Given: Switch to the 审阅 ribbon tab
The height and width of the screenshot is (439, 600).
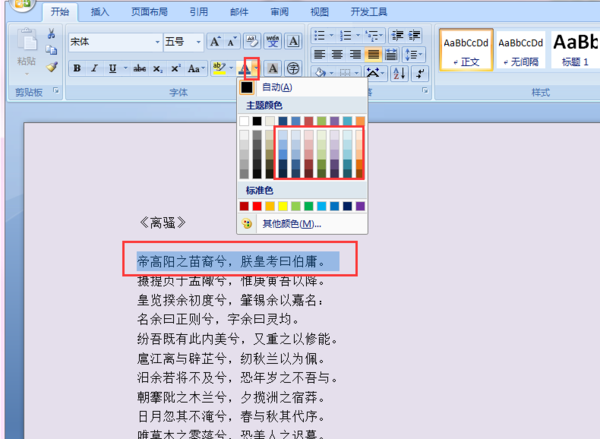Looking at the screenshot, I should pos(280,12).
